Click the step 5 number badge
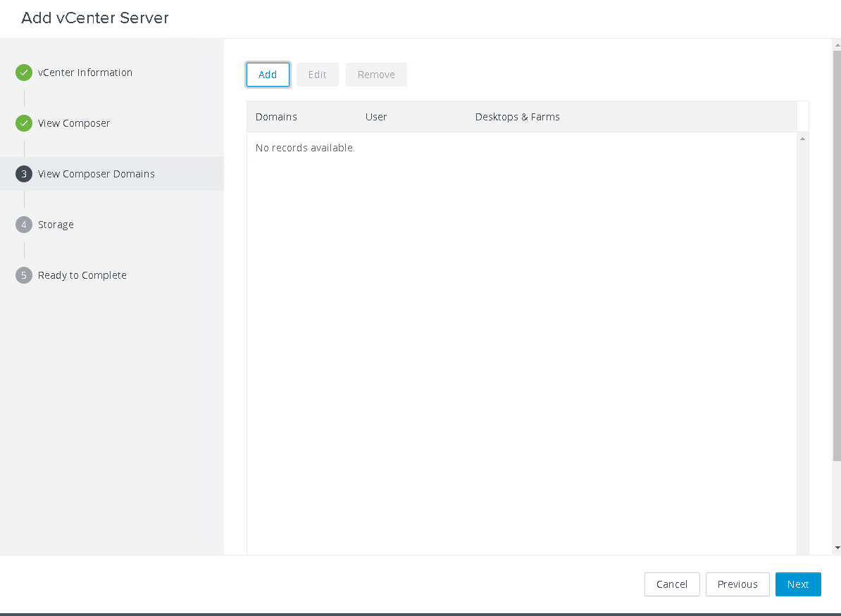Image resolution: width=841 pixels, height=616 pixels. coord(24,275)
